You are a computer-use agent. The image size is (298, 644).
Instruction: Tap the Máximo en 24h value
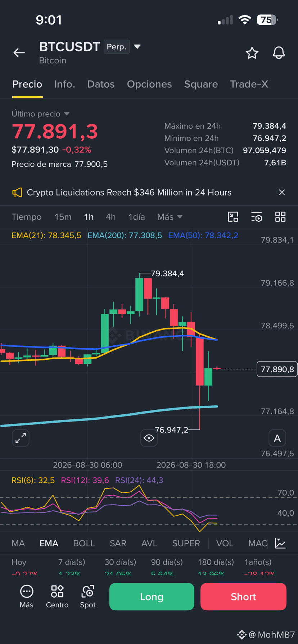click(x=270, y=126)
